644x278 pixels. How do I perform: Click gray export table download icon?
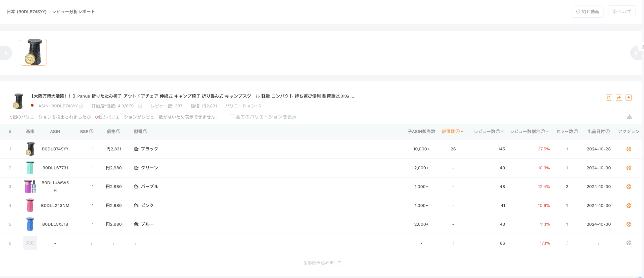pos(629,117)
